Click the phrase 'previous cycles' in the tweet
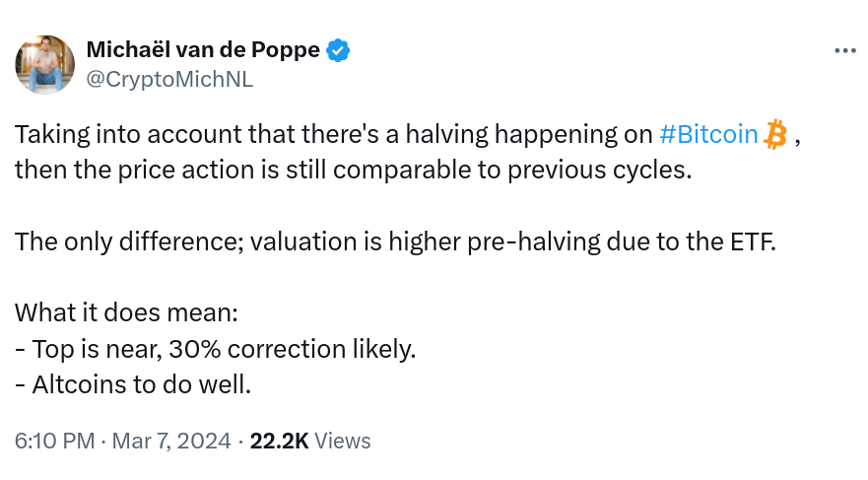 (x=599, y=170)
